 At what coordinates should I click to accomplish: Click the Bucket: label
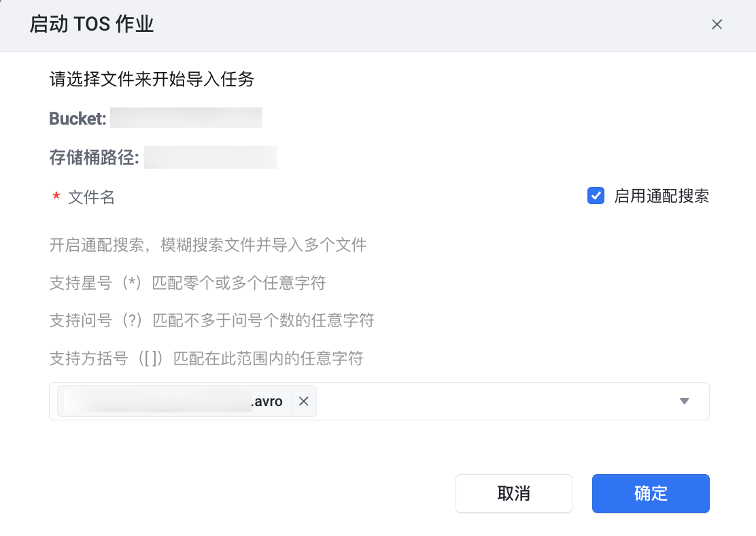pos(78,118)
